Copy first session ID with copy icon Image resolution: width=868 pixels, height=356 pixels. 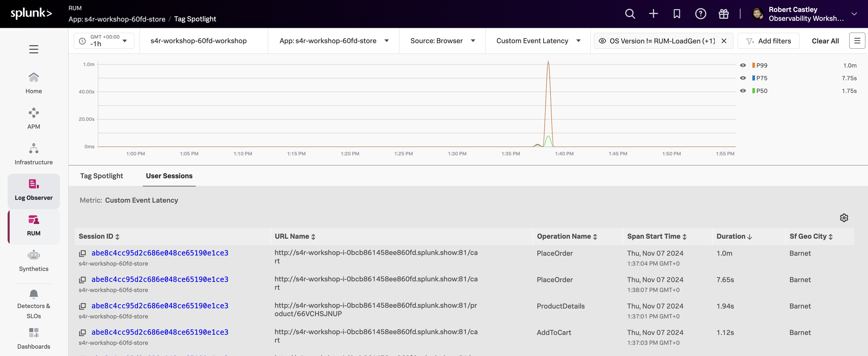pyautogui.click(x=82, y=253)
